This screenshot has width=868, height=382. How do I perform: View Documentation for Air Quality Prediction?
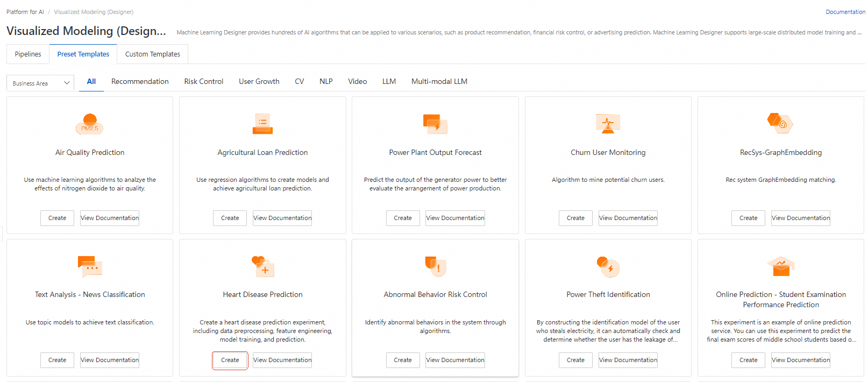pos(110,218)
